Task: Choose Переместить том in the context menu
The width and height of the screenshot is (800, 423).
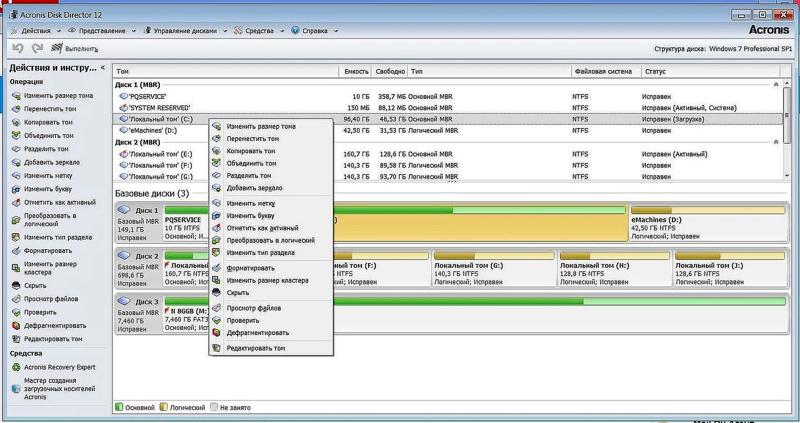Action: pos(253,138)
